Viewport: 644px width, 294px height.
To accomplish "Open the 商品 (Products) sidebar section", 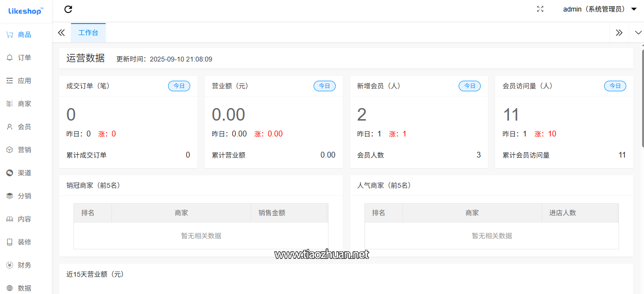I will [24, 34].
